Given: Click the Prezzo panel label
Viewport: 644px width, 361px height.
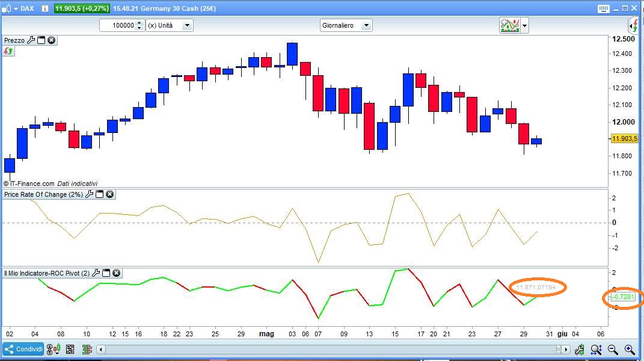Looking at the screenshot, I should tap(14, 40).
